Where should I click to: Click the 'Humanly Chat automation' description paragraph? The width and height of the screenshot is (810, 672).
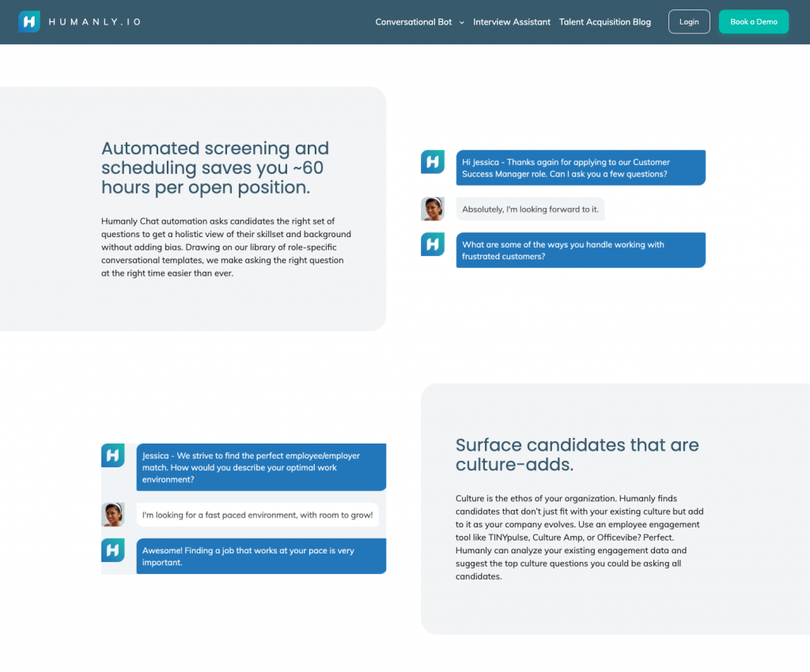click(226, 247)
